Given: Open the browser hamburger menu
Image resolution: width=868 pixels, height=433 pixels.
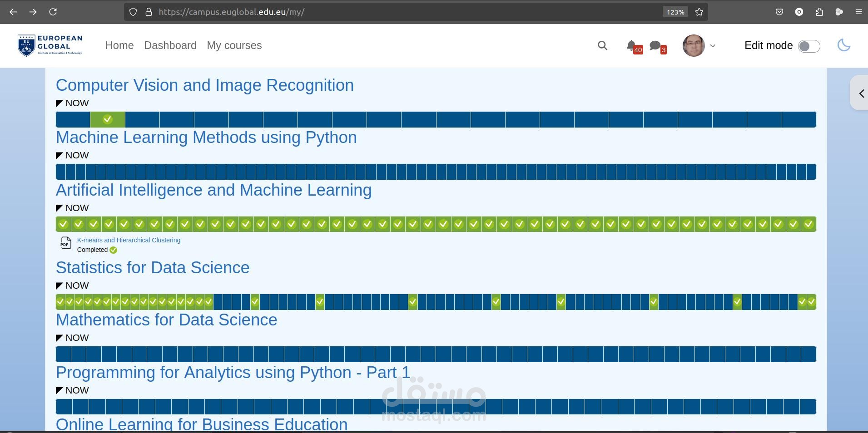Looking at the screenshot, I should pos(858,12).
